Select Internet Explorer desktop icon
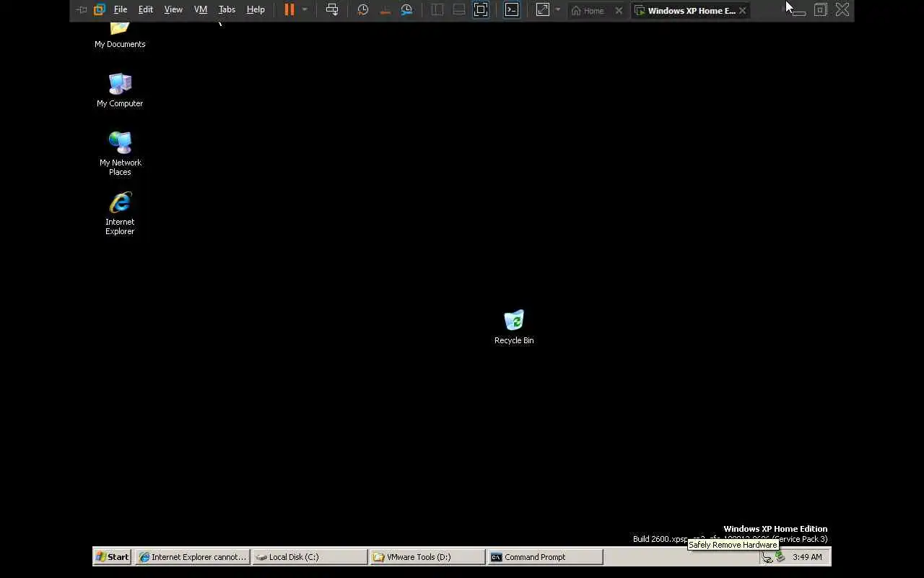924x578 pixels. (x=120, y=213)
